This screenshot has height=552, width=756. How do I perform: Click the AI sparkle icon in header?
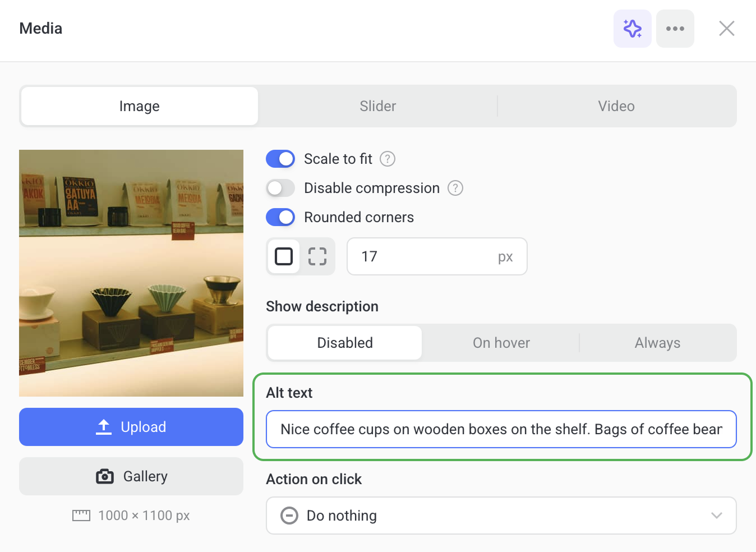(x=632, y=29)
